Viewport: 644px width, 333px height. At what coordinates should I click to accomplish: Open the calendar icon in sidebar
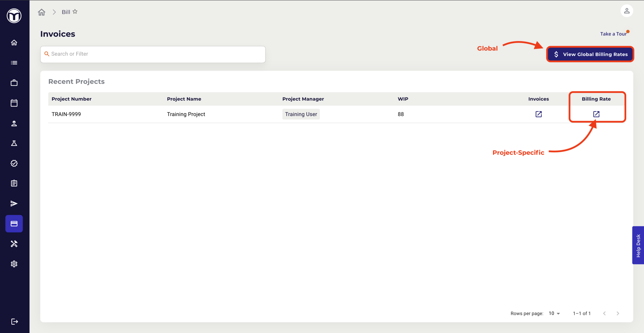[x=14, y=103]
